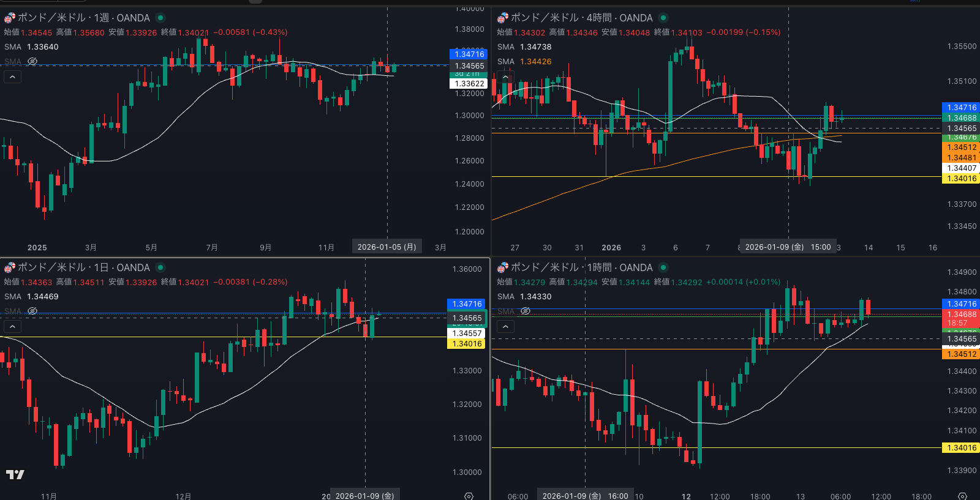Click the yellow 1.34016 price label on 4-hour chart

962,179
